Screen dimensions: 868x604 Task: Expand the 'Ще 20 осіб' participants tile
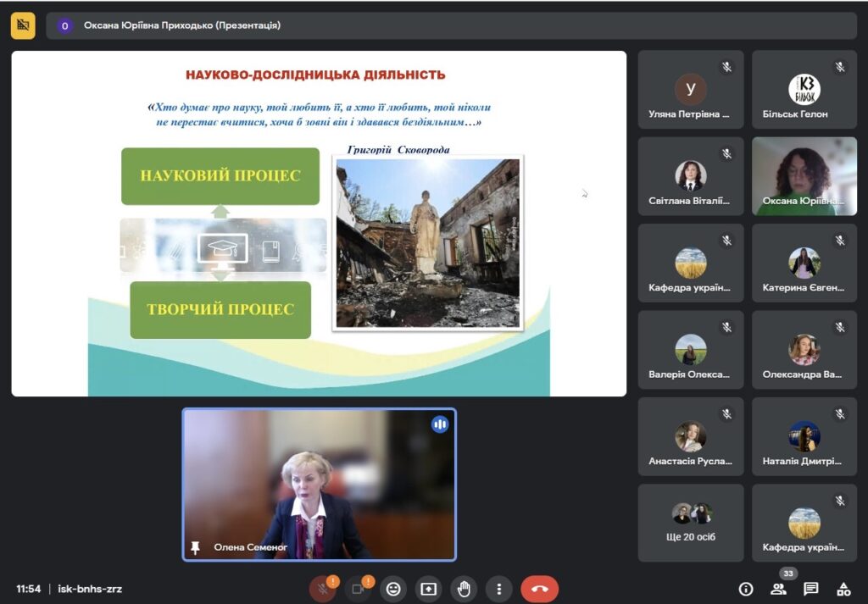[x=690, y=523]
